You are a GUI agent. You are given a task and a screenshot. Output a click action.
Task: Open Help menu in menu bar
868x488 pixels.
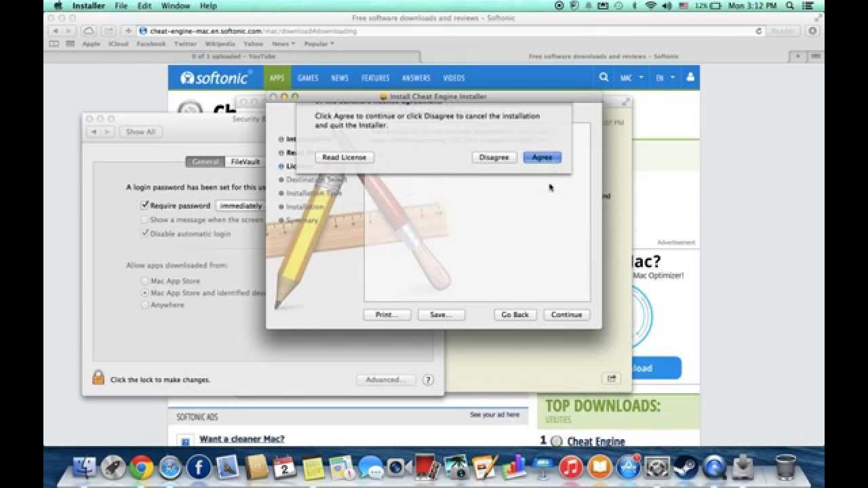(208, 5)
